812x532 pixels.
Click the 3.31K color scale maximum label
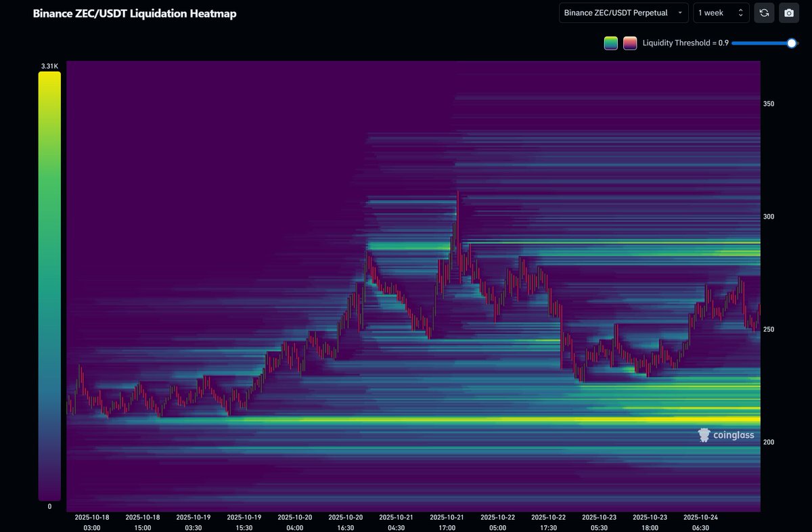pyautogui.click(x=49, y=66)
